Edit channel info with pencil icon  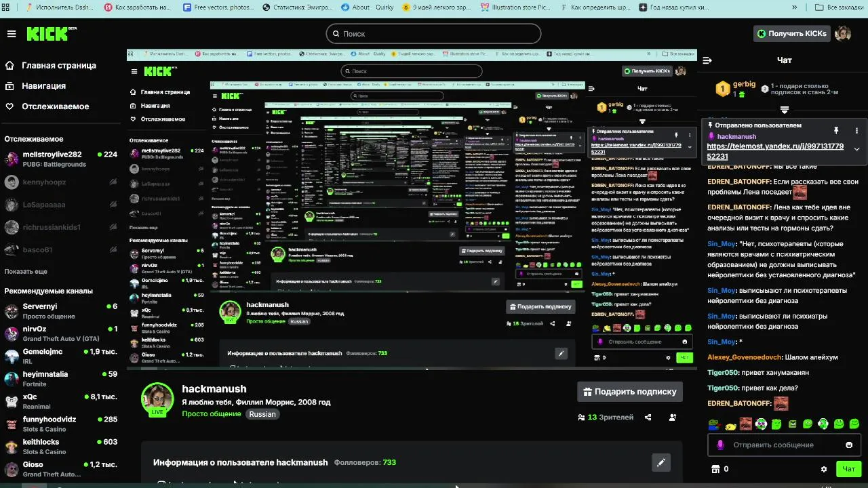[x=661, y=462]
